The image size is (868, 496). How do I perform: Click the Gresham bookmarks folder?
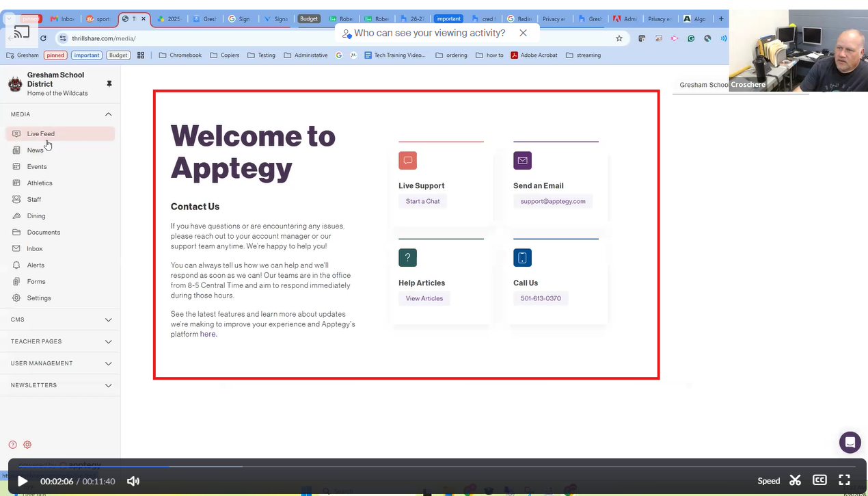(x=23, y=55)
